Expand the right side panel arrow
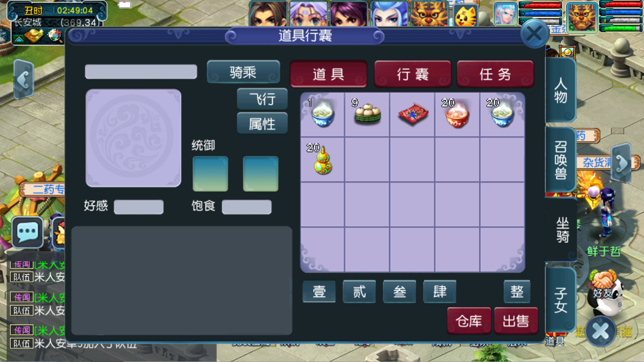Screen dimensions: 644x362 pos(621,163)
